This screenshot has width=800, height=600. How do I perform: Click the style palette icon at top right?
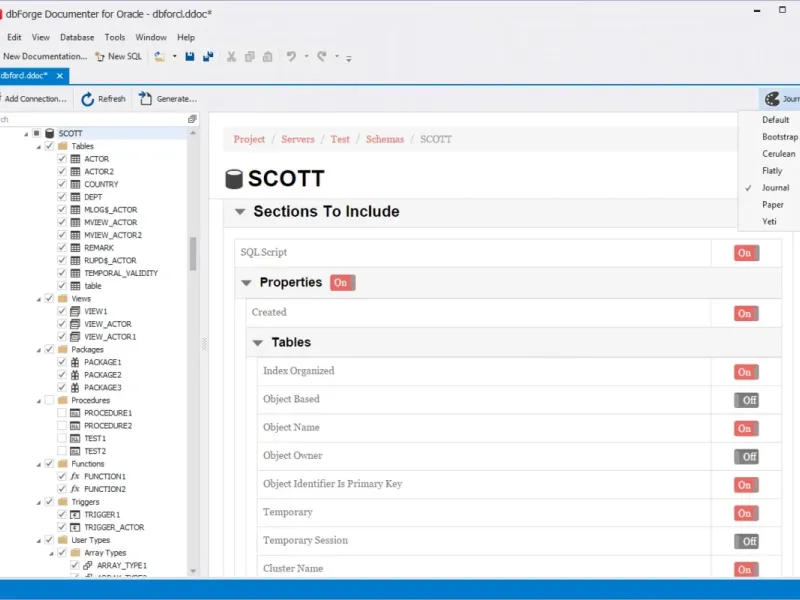click(772, 99)
